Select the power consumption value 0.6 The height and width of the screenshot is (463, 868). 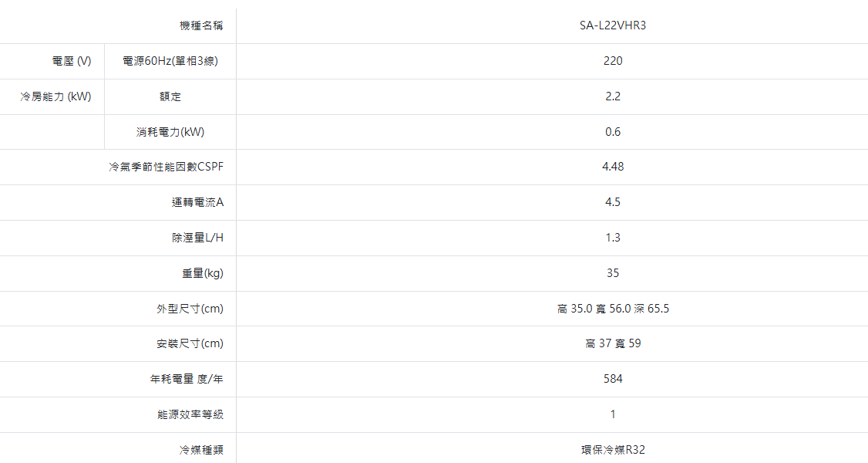click(613, 132)
